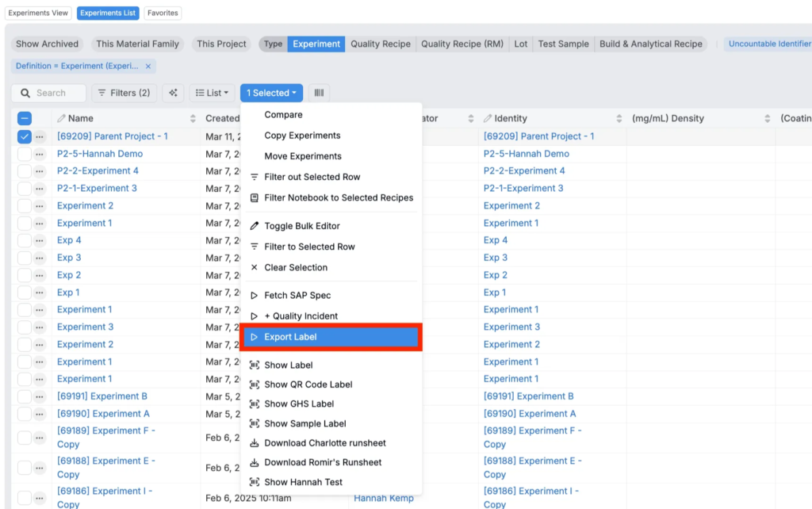Screen dimensions: 812x509
Task: Select Show QR Code Label
Action: (331, 385)
